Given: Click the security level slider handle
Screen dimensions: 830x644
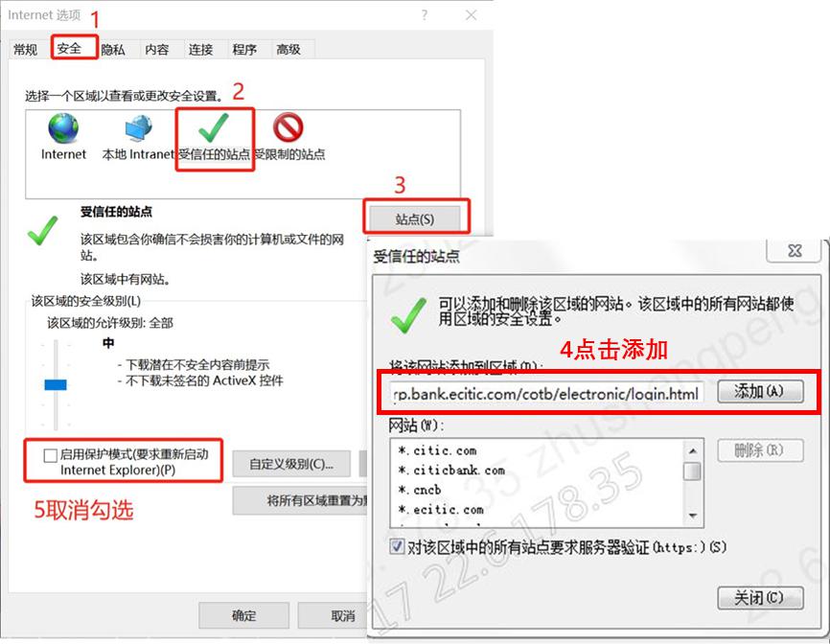Looking at the screenshot, I should (x=56, y=384).
